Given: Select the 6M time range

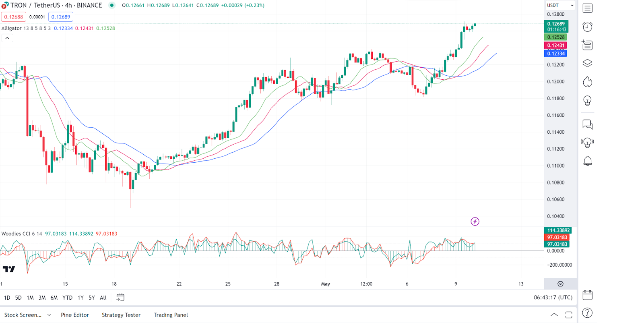Looking at the screenshot, I should tap(54, 298).
